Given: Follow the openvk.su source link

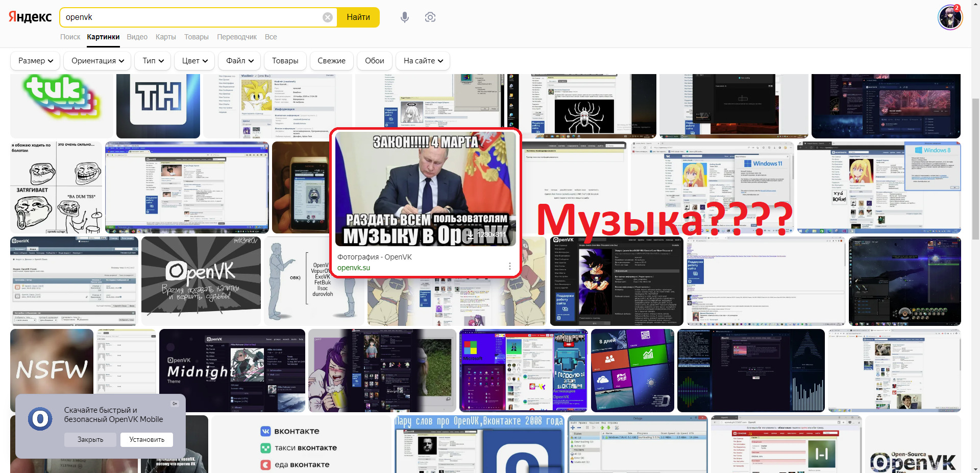Looking at the screenshot, I should [x=354, y=268].
